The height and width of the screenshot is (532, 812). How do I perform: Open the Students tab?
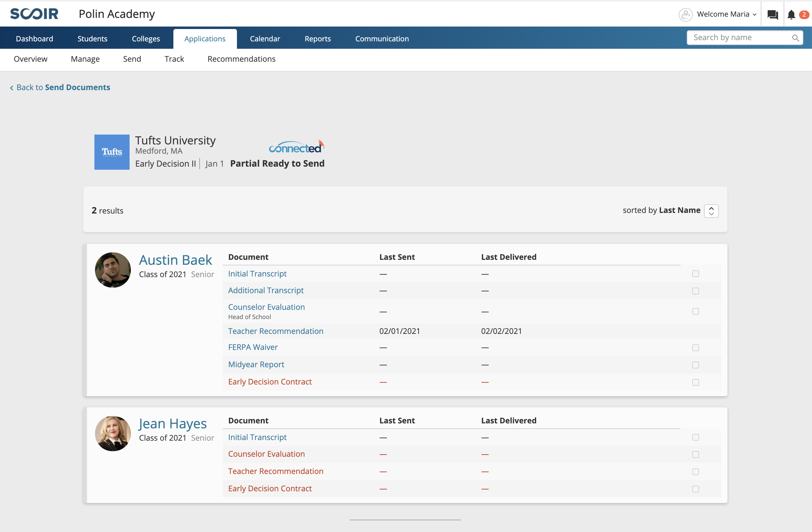tap(93, 39)
